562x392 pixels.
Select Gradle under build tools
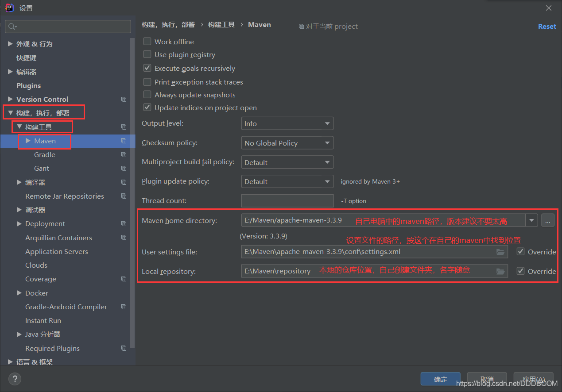(x=45, y=155)
